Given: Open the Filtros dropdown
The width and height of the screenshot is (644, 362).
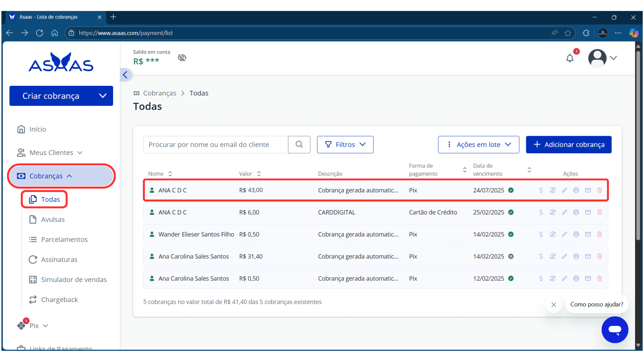Looking at the screenshot, I should (345, 144).
